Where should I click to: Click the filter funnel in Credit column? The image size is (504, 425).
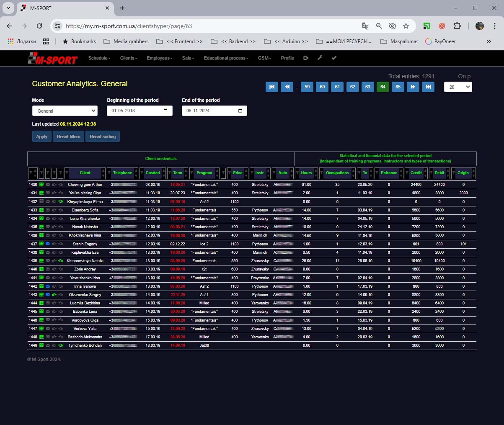[408, 173]
